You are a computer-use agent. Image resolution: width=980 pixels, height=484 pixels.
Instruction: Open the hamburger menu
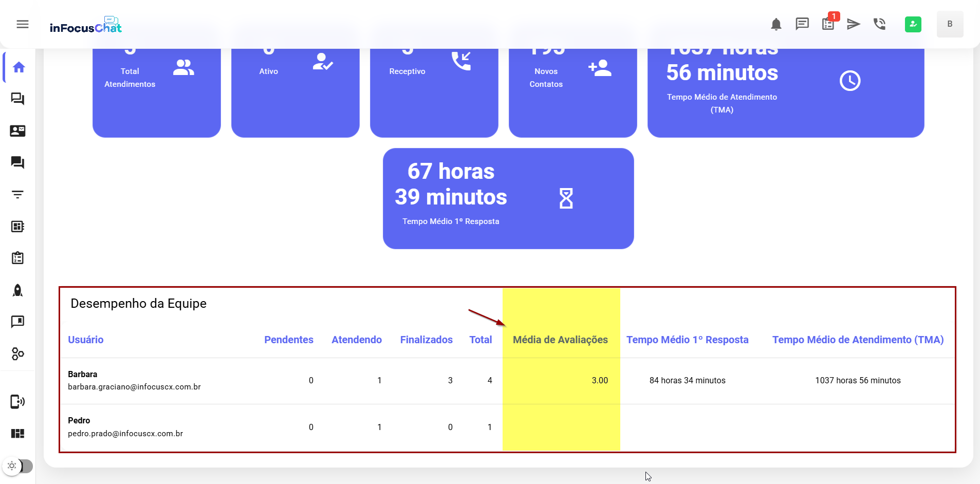(23, 24)
